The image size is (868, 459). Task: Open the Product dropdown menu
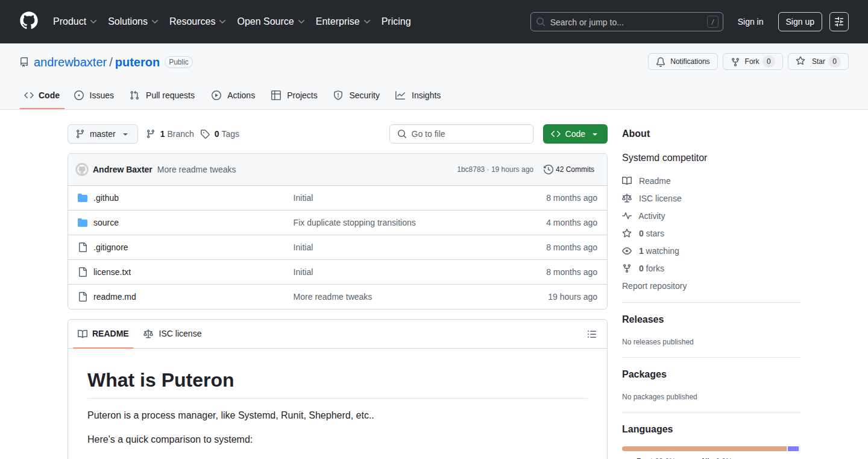pyautogui.click(x=75, y=21)
